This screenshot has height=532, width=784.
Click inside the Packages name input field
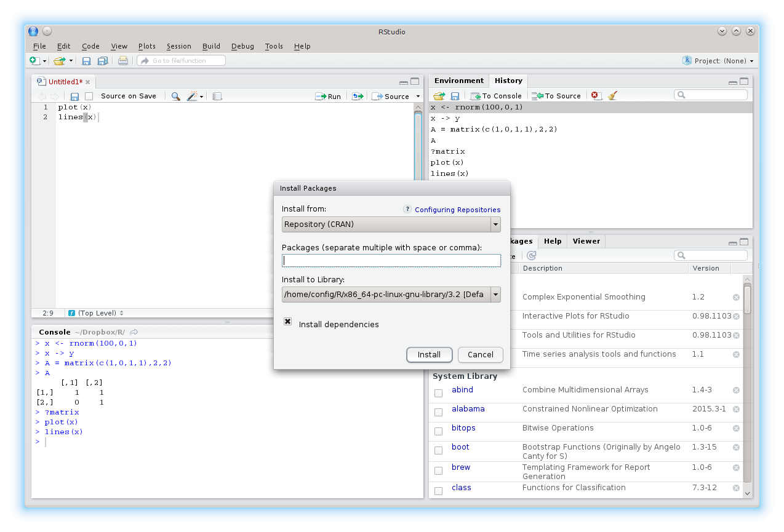(x=391, y=260)
